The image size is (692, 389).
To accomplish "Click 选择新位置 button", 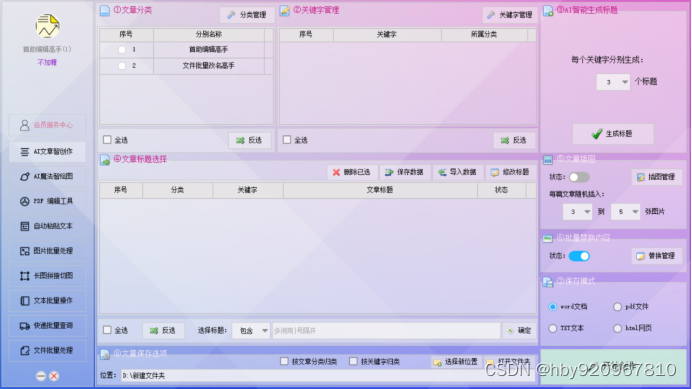I will (456, 362).
